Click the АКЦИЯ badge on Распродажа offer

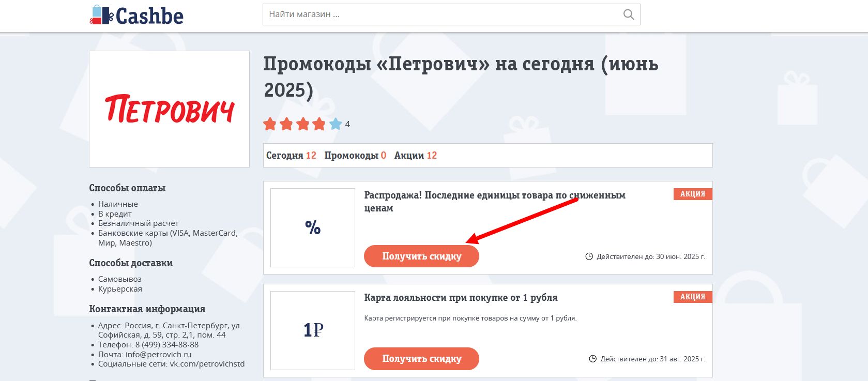click(693, 194)
